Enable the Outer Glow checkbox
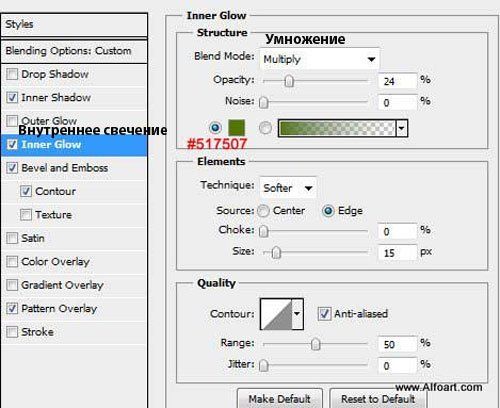The height and width of the screenshot is (408, 500). click(x=12, y=121)
